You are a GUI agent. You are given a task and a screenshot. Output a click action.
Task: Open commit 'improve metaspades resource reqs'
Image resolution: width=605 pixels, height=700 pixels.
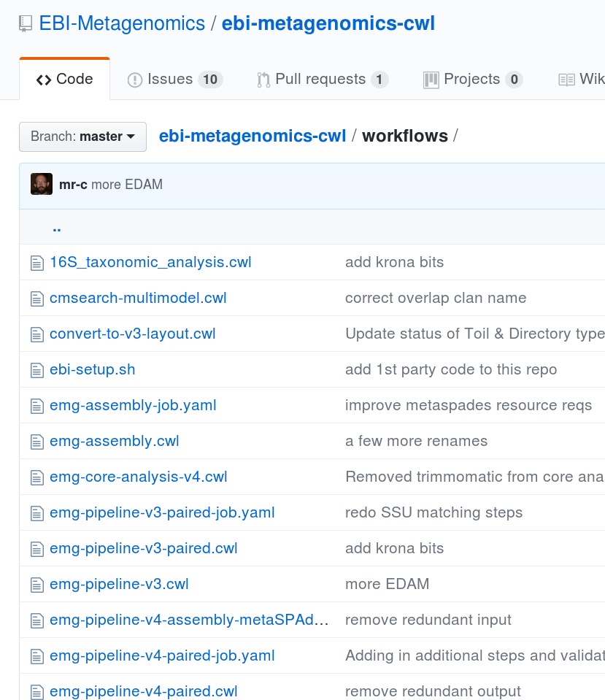coord(469,405)
